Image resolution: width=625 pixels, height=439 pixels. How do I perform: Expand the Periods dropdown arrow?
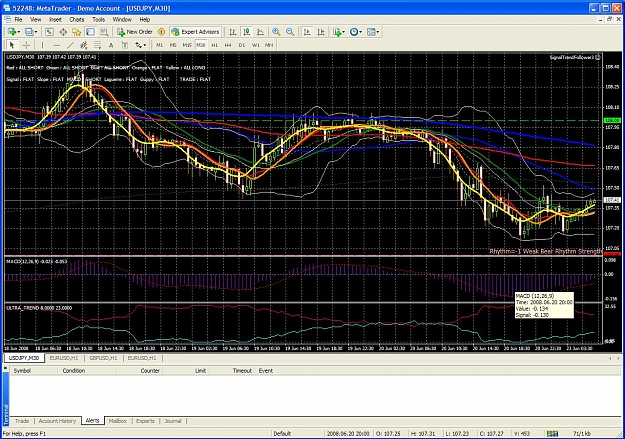coord(360,32)
